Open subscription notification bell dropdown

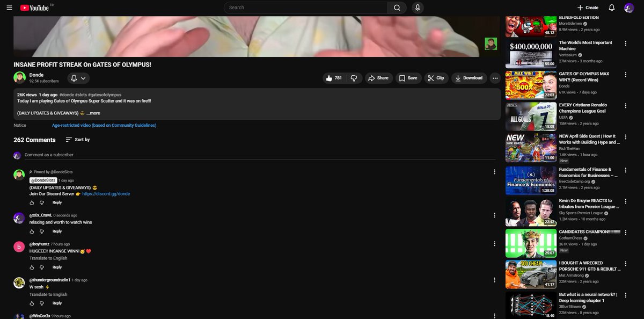pos(77,78)
